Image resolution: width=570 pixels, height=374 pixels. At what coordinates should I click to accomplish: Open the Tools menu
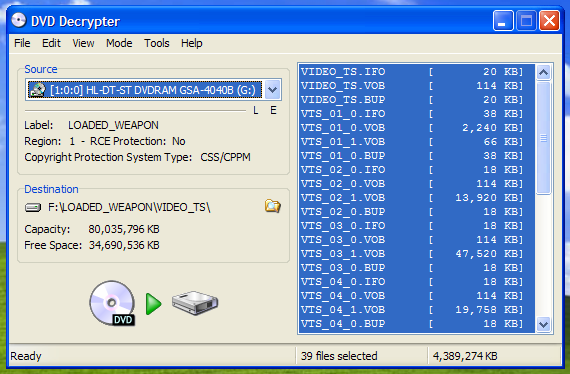(x=157, y=43)
